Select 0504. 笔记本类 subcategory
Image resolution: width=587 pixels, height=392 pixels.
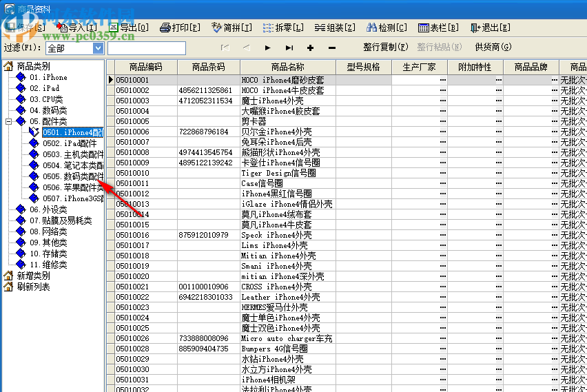(72, 165)
